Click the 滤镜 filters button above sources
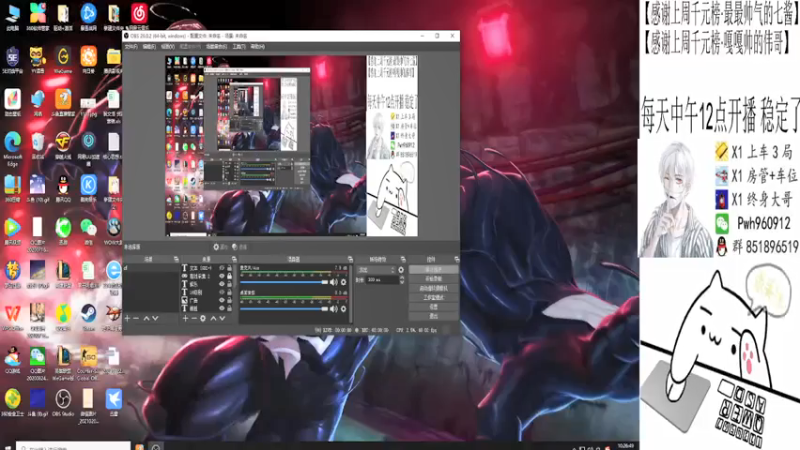 point(239,247)
